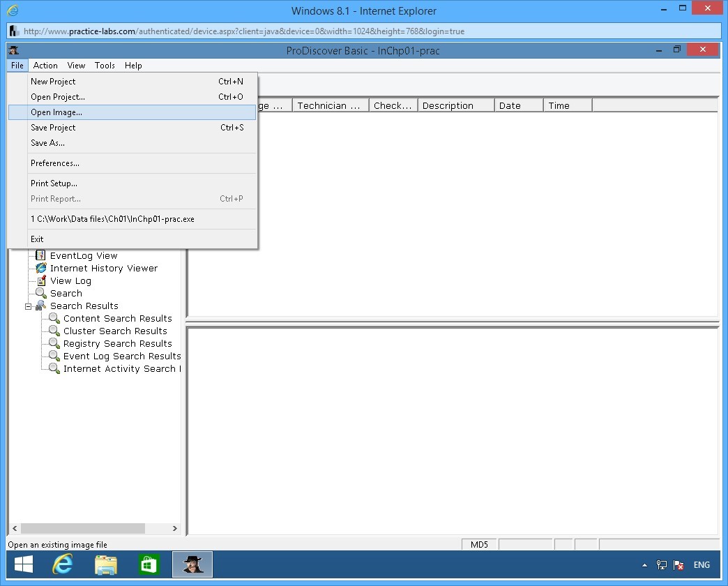Click the Search Results node icon
The width and height of the screenshot is (728, 586).
pos(41,306)
